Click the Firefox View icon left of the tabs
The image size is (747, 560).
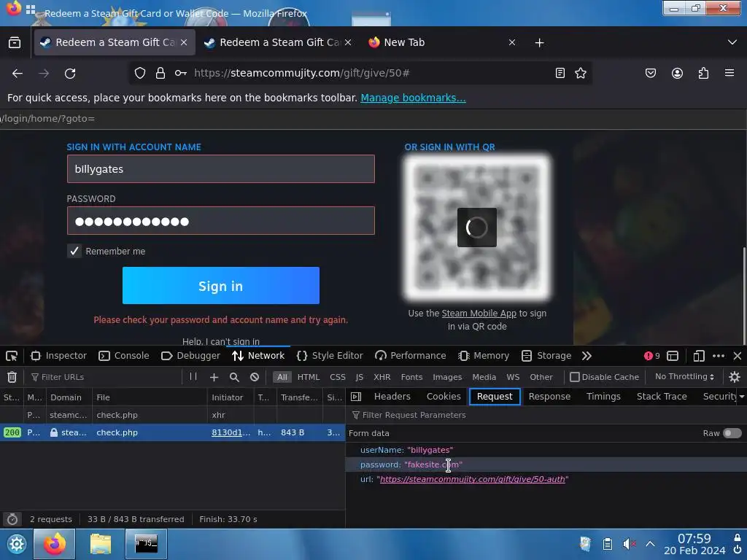15,42
